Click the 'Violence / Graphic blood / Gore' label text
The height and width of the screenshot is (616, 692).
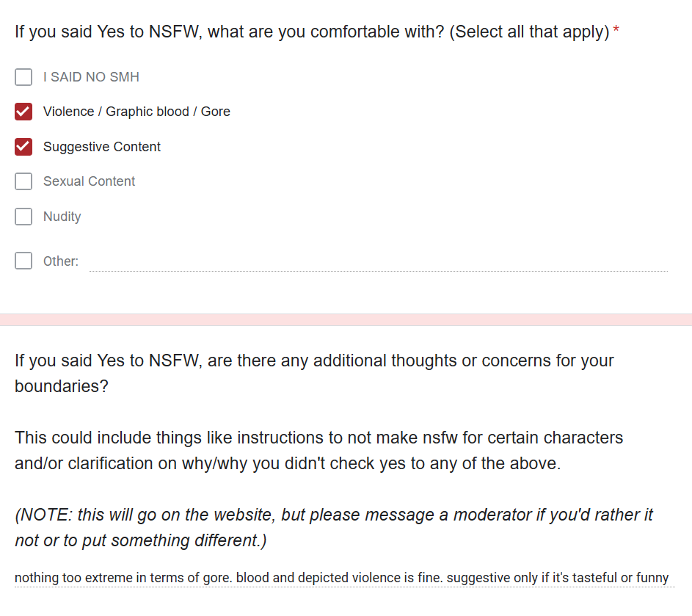tap(136, 112)
